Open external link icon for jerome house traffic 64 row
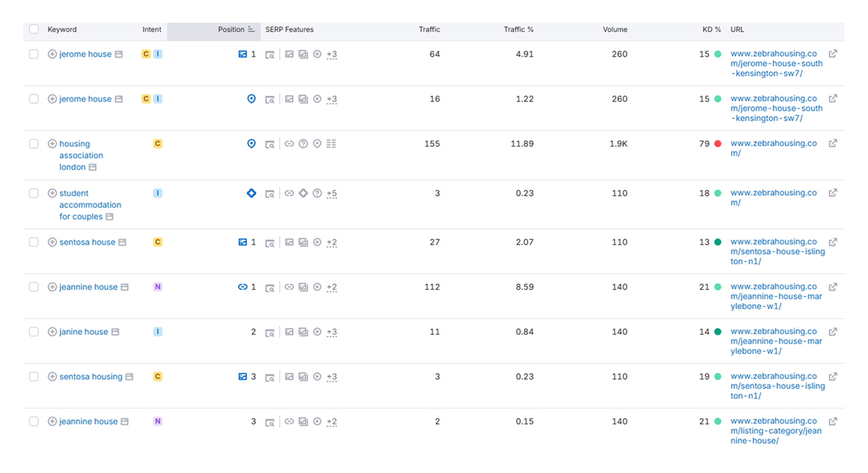 tap(833, 54)
